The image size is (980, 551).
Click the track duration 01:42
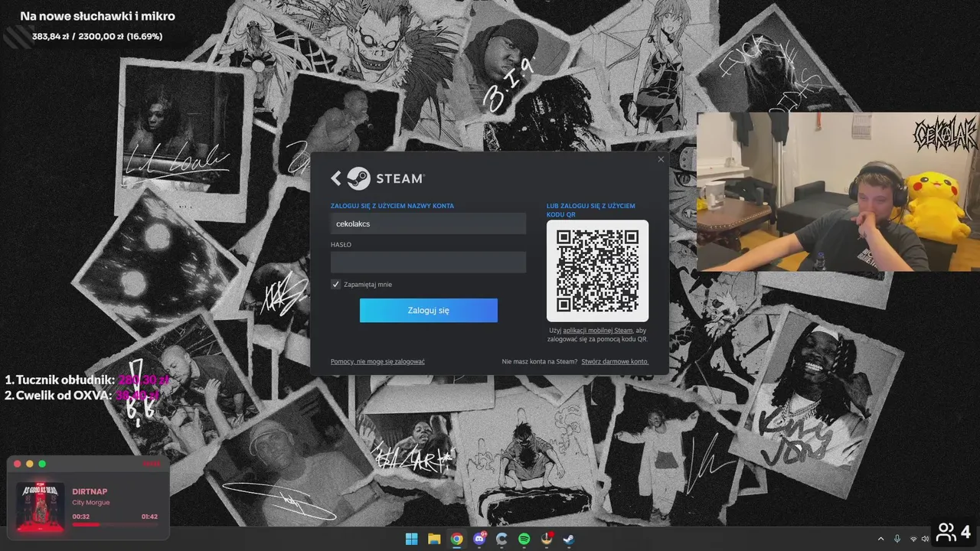(149, 517)
